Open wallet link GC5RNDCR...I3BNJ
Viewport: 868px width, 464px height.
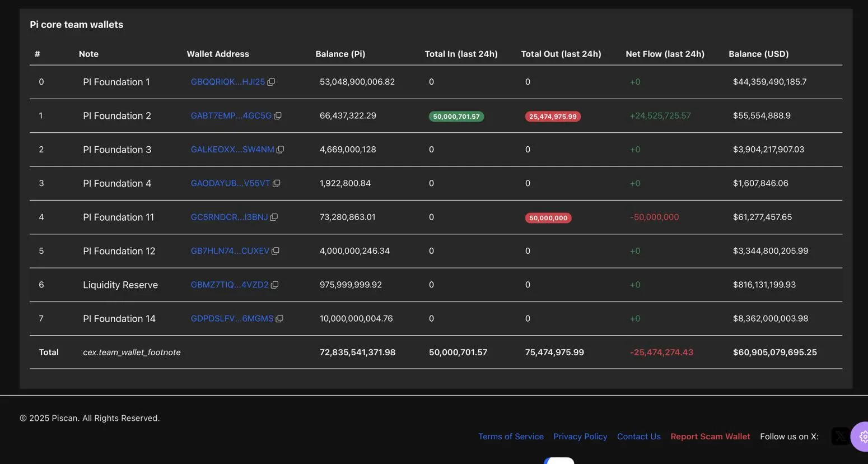(x=229, y=217)
